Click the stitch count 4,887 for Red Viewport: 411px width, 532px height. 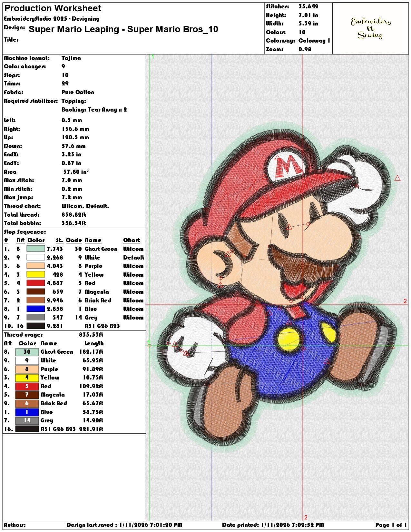click(55, 283)
